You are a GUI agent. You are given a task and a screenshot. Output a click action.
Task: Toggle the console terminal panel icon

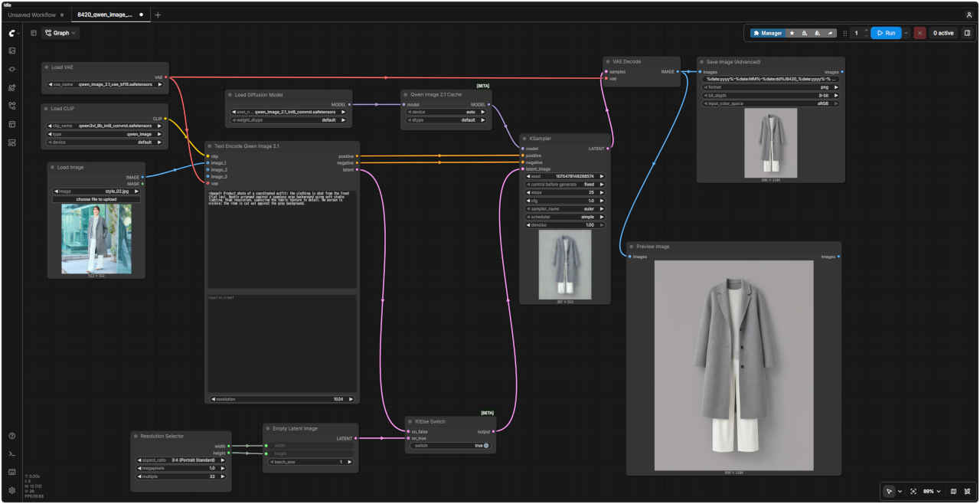[x=11, y=454]
